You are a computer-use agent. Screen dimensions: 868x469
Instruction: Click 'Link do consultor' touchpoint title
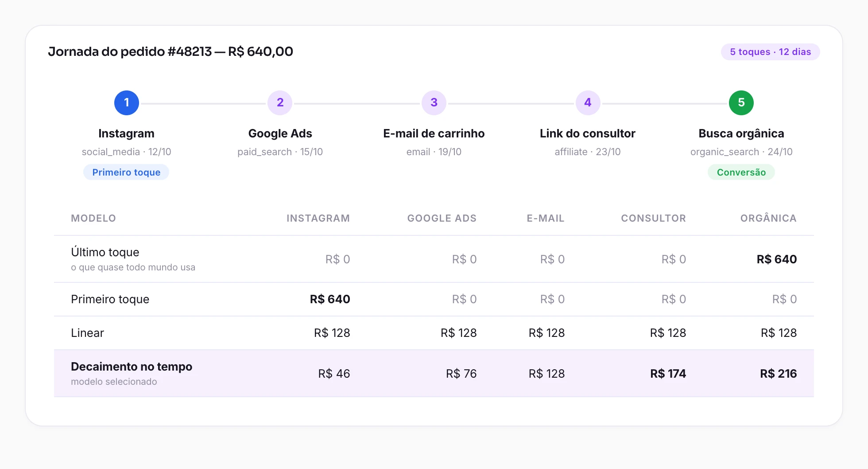point(588,133)
